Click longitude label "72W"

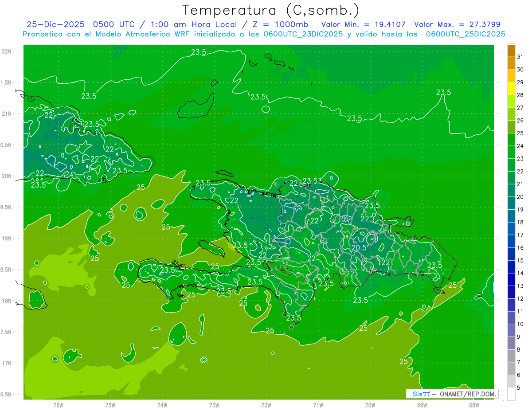[266, 405]
